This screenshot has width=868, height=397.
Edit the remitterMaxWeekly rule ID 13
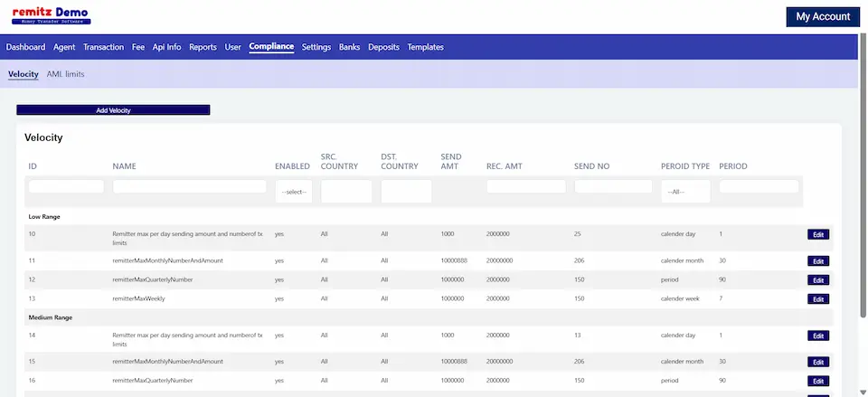pyautogui.click(x=817, y=299)
